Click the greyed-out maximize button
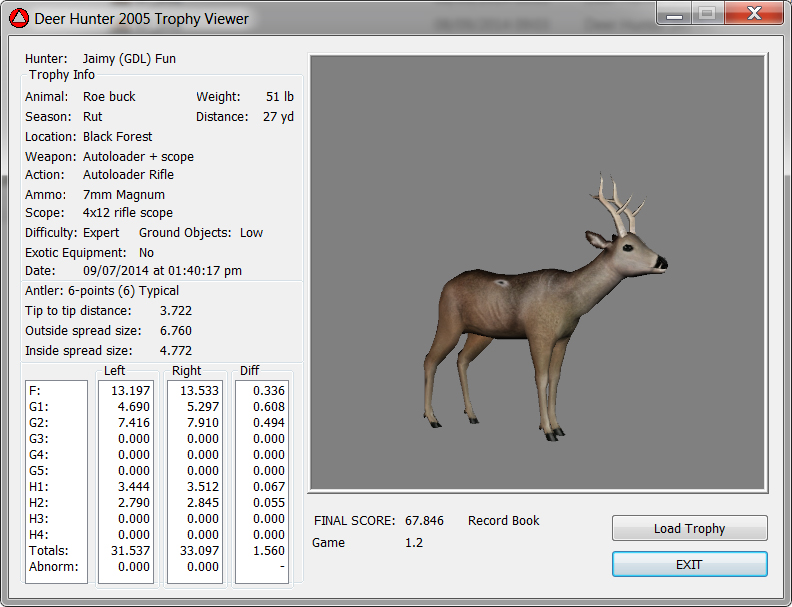The width and height of the screenshot is (792, 607). coord(706,14)
